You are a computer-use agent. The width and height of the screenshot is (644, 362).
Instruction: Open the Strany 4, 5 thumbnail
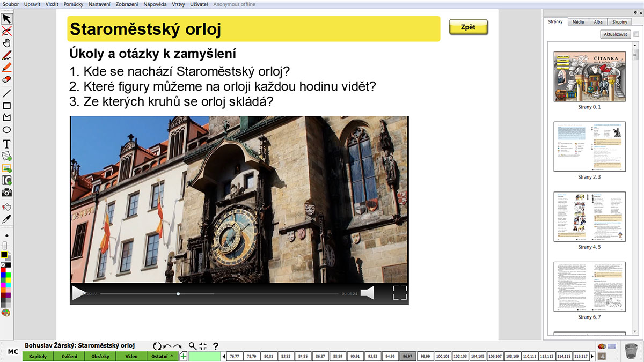coord(589,216)
